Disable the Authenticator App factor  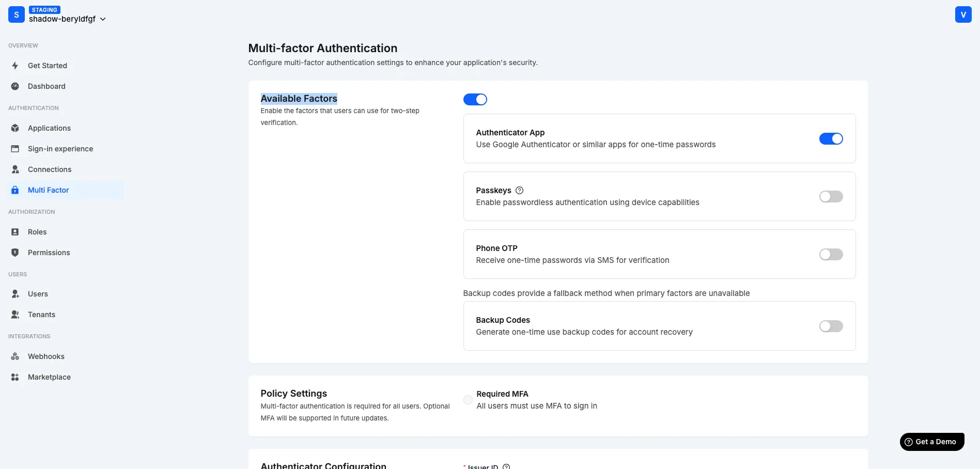point(831,138)
